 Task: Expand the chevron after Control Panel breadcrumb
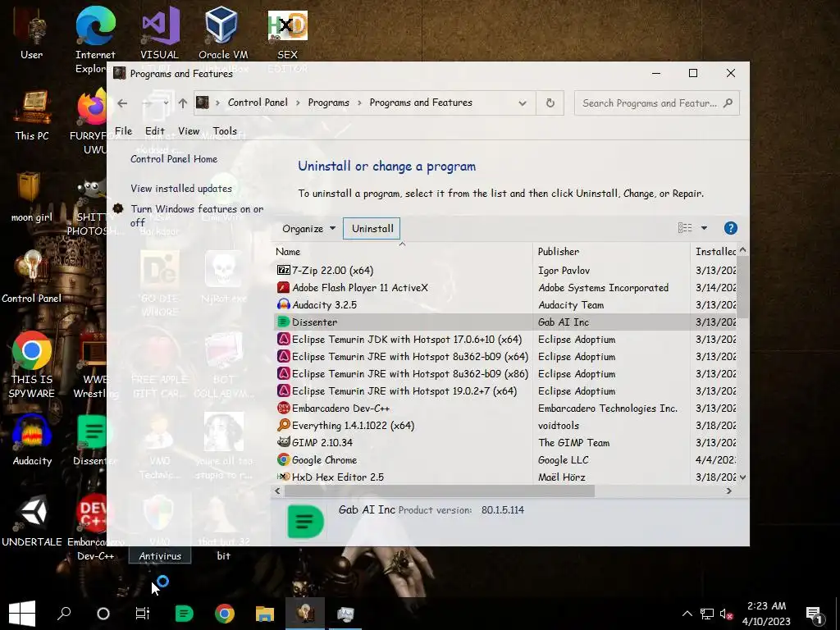(x=298, y=103)
